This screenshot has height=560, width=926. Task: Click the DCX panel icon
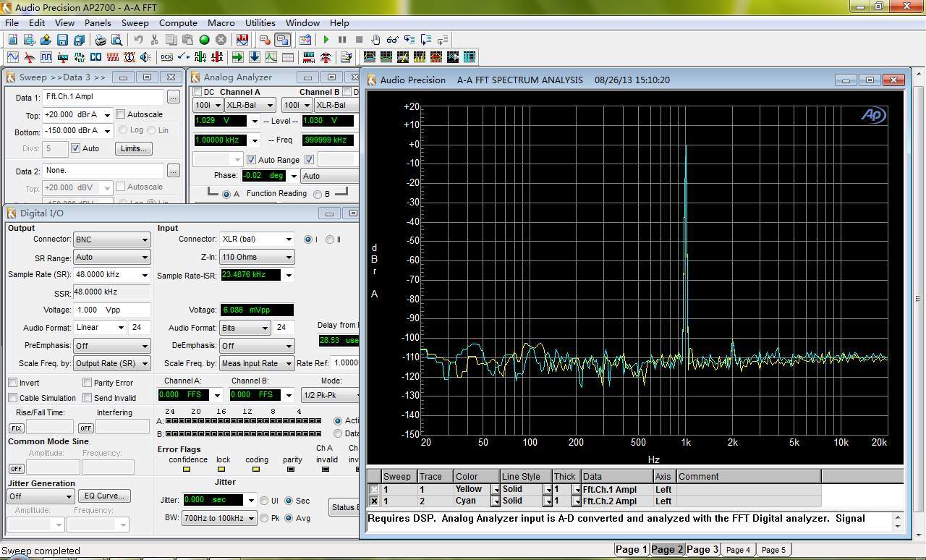click(x=166, y=57)
